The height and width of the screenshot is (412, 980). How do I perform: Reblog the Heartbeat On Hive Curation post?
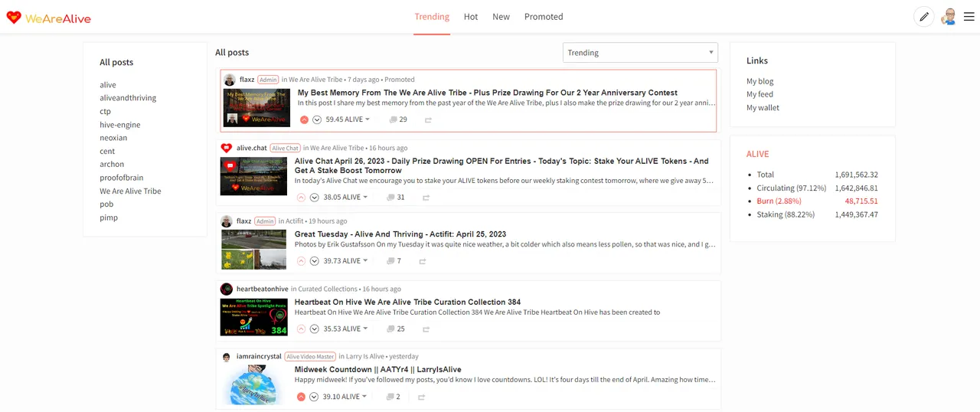tap(426, 329)
